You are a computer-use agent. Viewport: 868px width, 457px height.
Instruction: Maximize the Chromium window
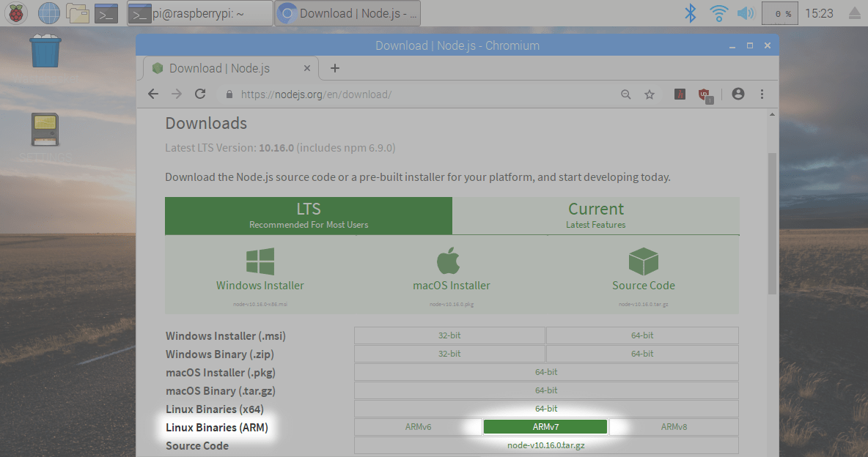749,46
